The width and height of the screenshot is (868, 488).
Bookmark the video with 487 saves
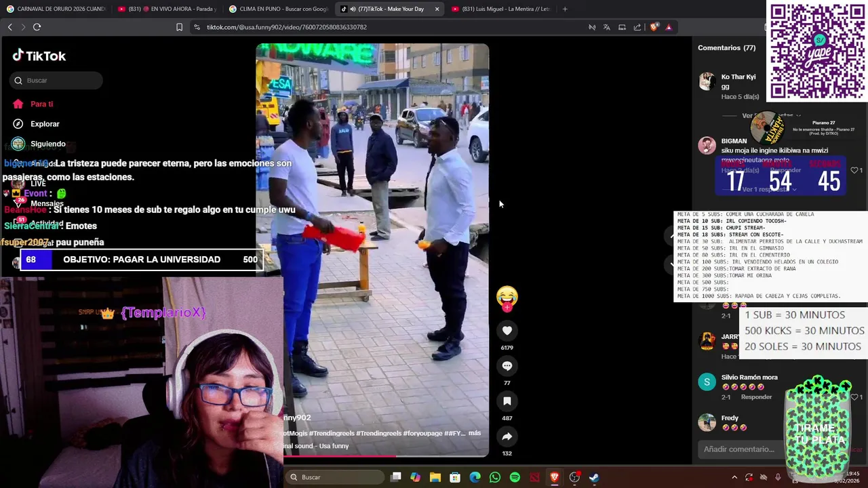pos(507,401)
